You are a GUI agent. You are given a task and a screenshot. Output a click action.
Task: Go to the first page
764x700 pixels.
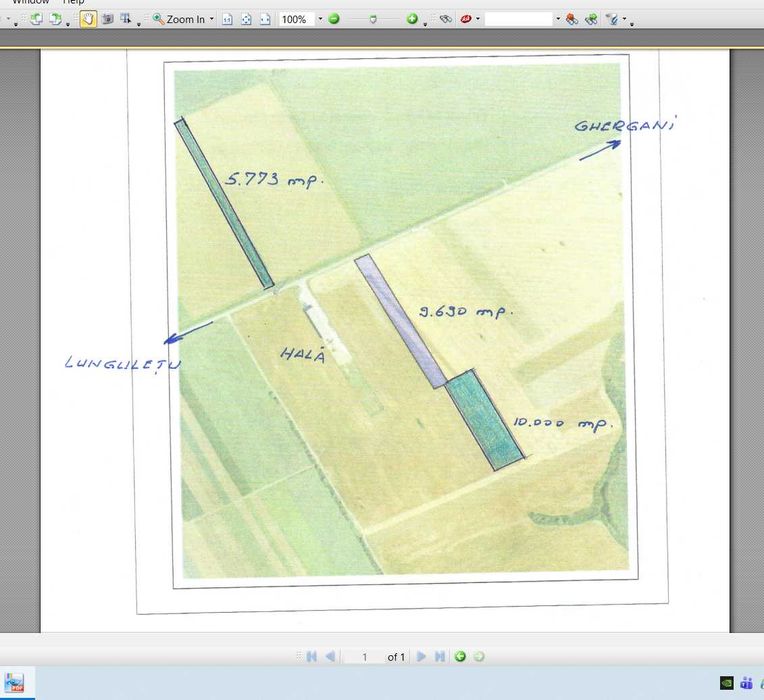(311, 657)
